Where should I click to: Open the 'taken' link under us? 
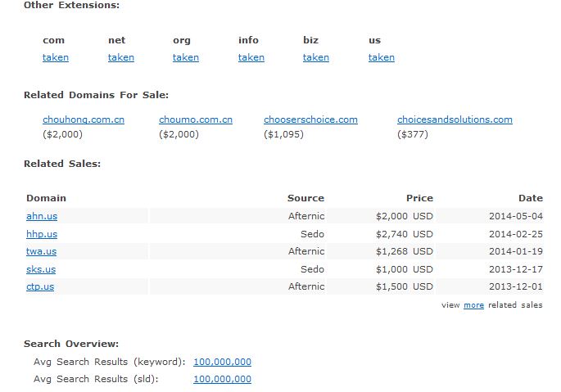(381, 57)
